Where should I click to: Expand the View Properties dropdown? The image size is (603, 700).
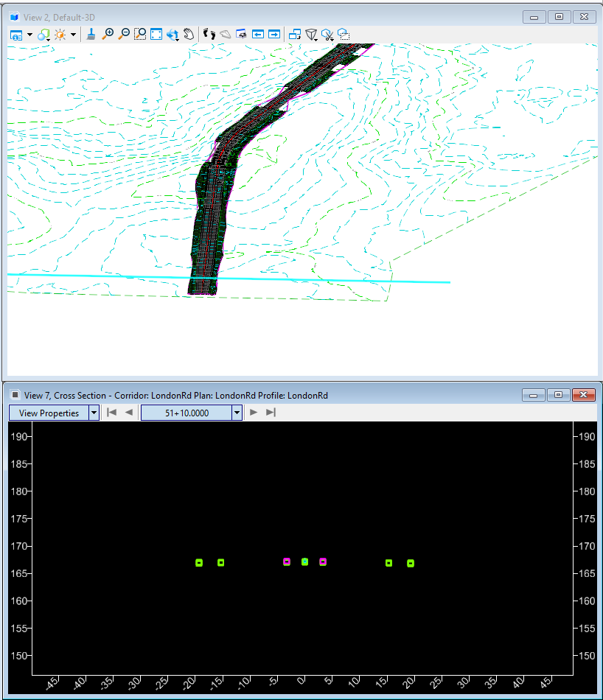[94, 413]
